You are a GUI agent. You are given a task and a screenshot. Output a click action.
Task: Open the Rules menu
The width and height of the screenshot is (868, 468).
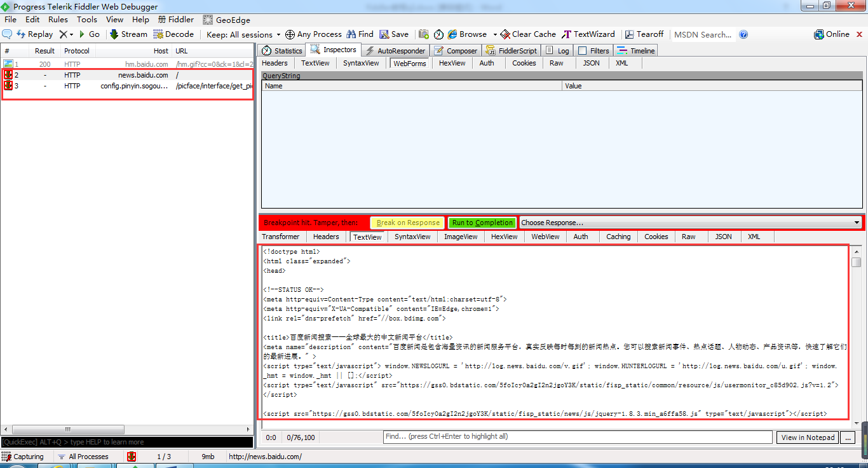[x=58, y=20]
